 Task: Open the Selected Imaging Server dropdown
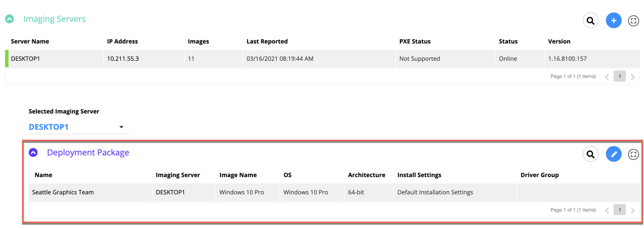(79, 127)
